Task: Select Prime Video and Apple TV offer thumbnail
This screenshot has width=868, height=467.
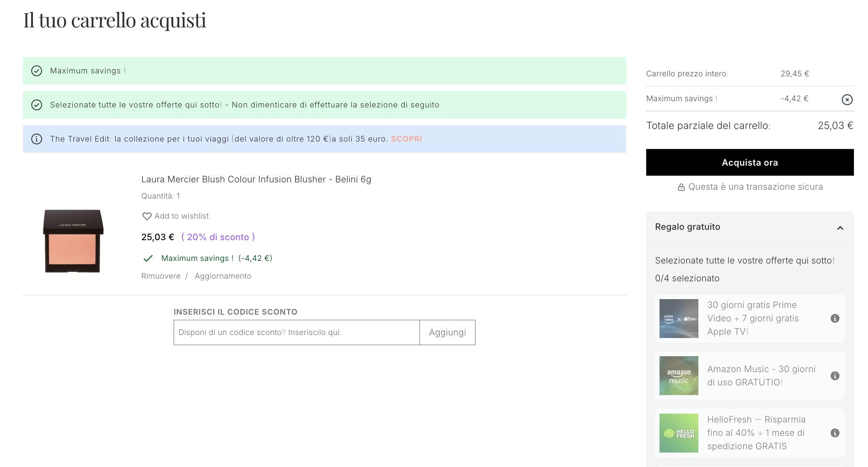Action: pos(679,318)
